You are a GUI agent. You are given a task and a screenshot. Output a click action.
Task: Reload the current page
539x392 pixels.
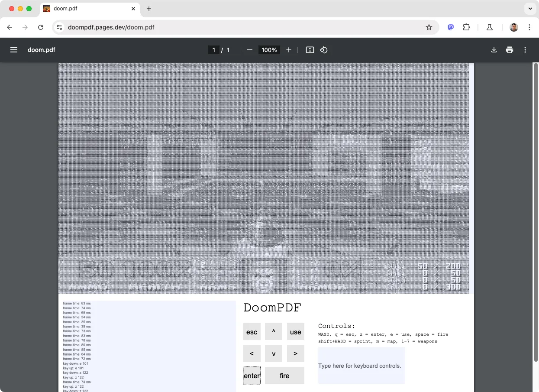pos(41,27)
